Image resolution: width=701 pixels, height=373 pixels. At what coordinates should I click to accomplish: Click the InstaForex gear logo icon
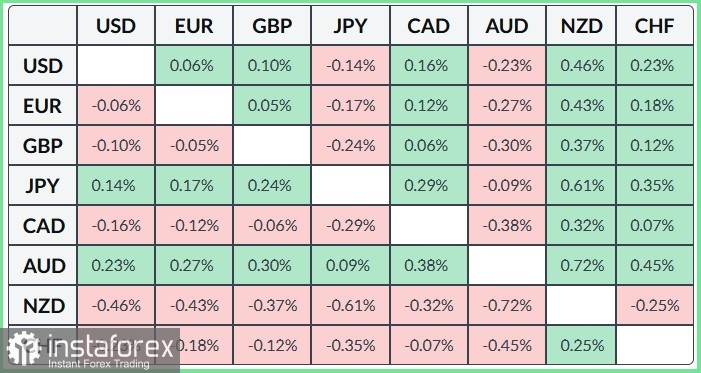tap(23, 350)
